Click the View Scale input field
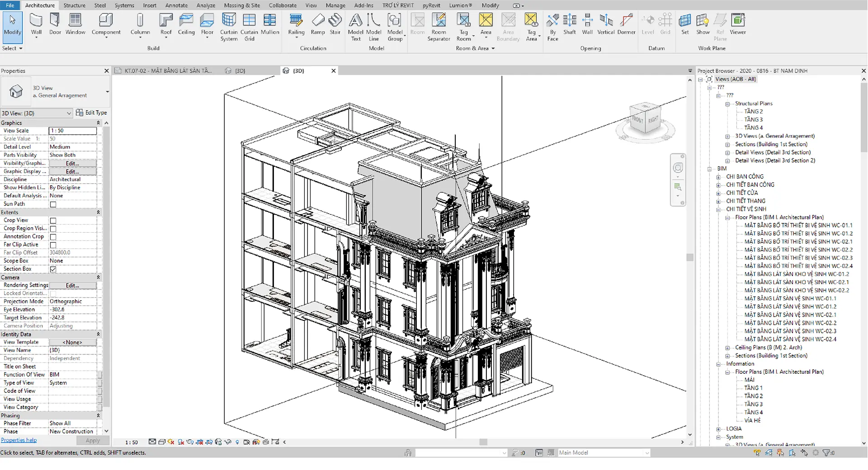 pyautogui.click(x=72, y=131)
